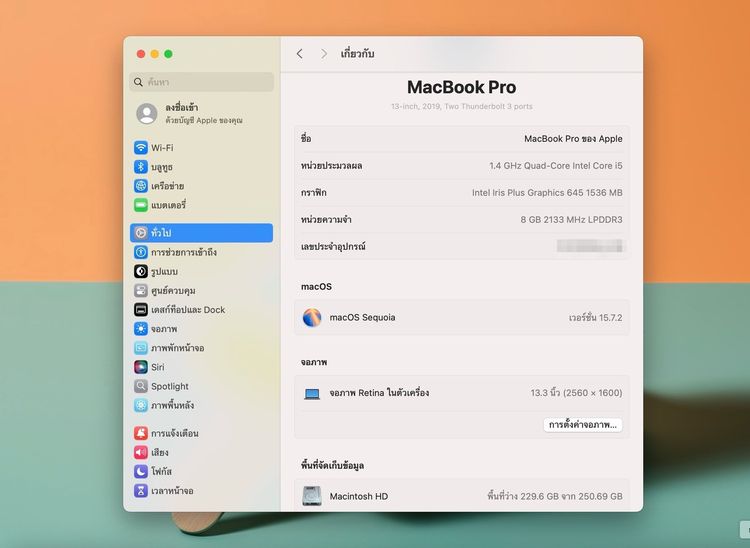The height and width of the screenshot is (548, 750).
Task: Click the built-in Retina display laptop icon
Action: [x=312, y=394]
